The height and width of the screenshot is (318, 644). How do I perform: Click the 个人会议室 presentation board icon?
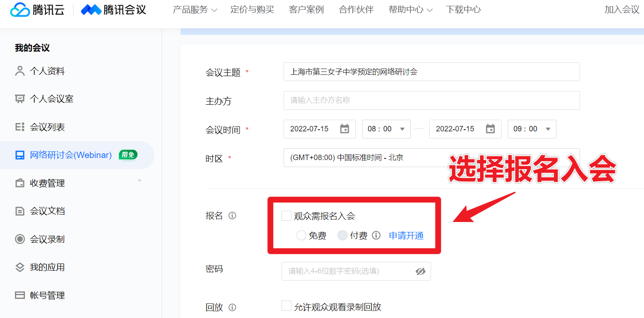[x=20, y=99]
